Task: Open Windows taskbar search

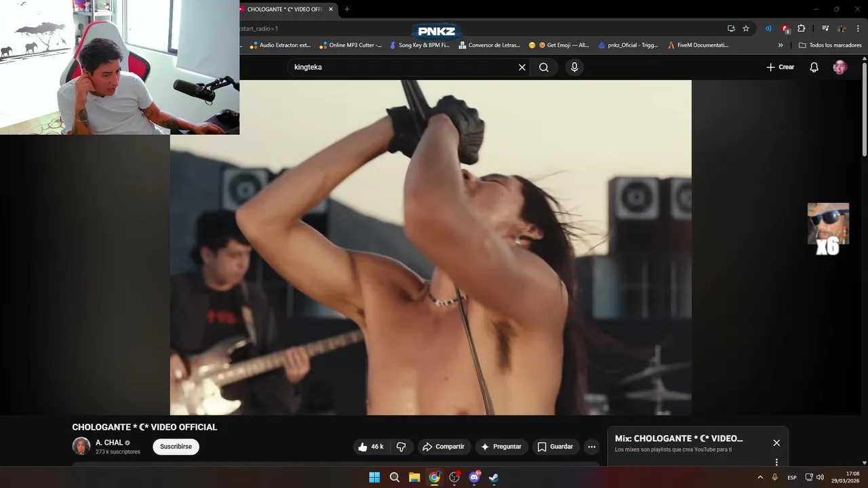Action: pyautogui.click(x=395, y=477)
